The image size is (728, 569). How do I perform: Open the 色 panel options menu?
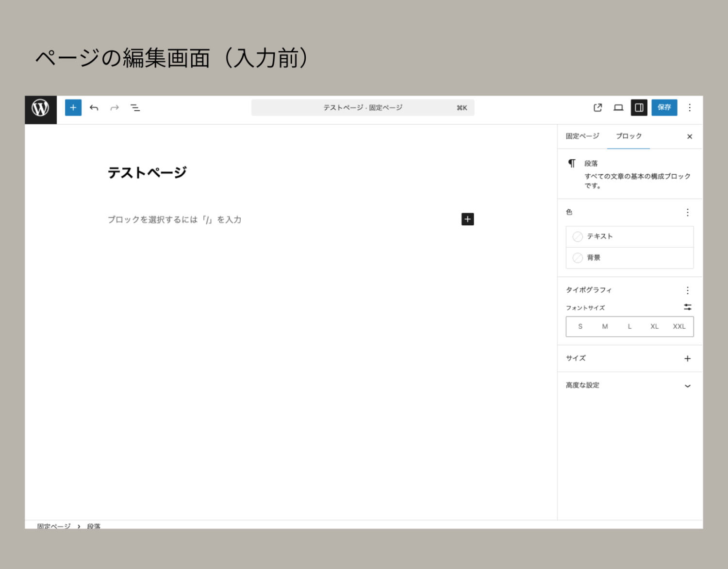coord(687,213)
